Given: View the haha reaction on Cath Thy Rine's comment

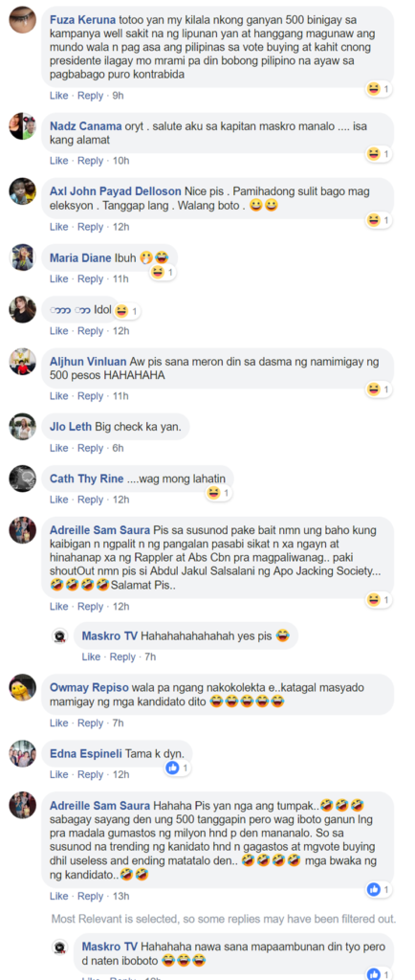Looking at the screenshot, I should 219,494.
